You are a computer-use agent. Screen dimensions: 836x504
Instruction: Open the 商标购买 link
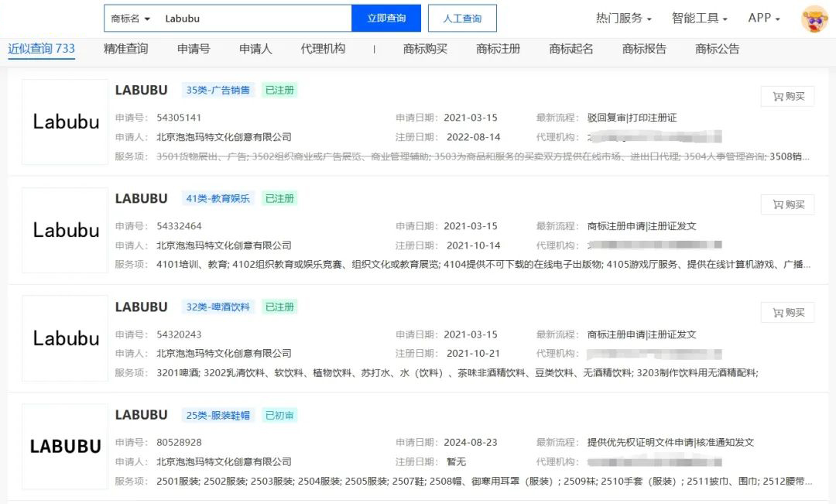pos(425,49)
